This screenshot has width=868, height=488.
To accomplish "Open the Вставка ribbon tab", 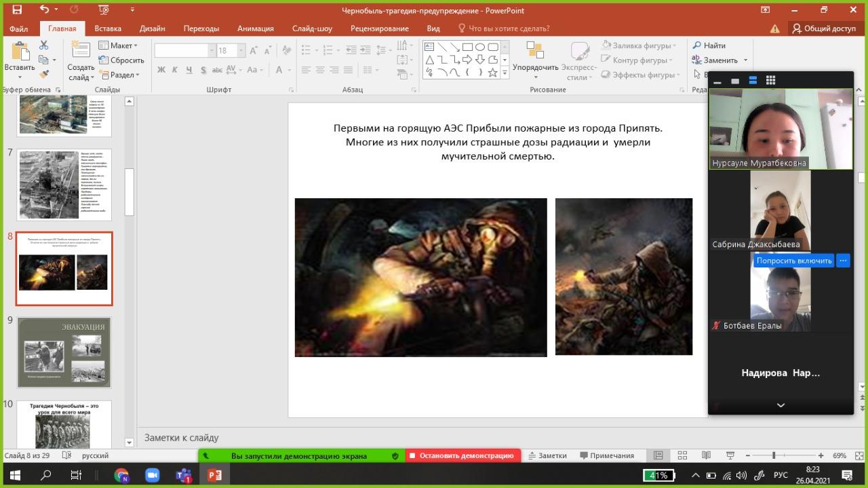I will (108, 29).
